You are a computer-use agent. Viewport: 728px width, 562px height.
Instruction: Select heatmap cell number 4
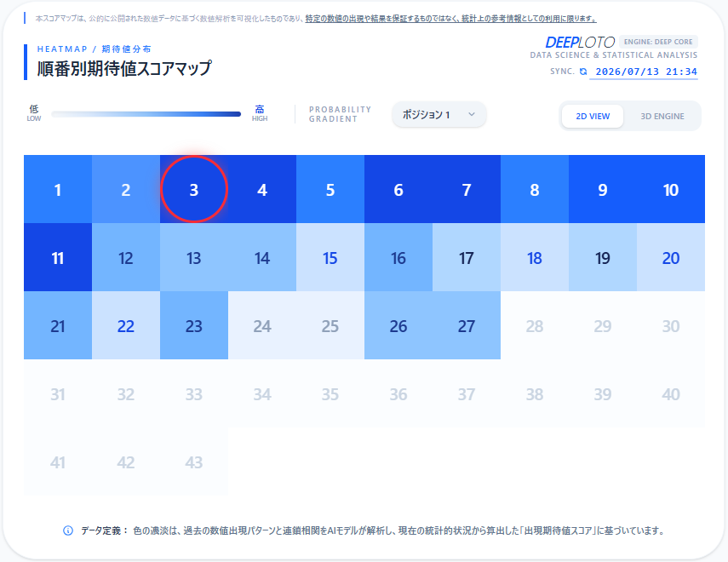tap(262, 189)
